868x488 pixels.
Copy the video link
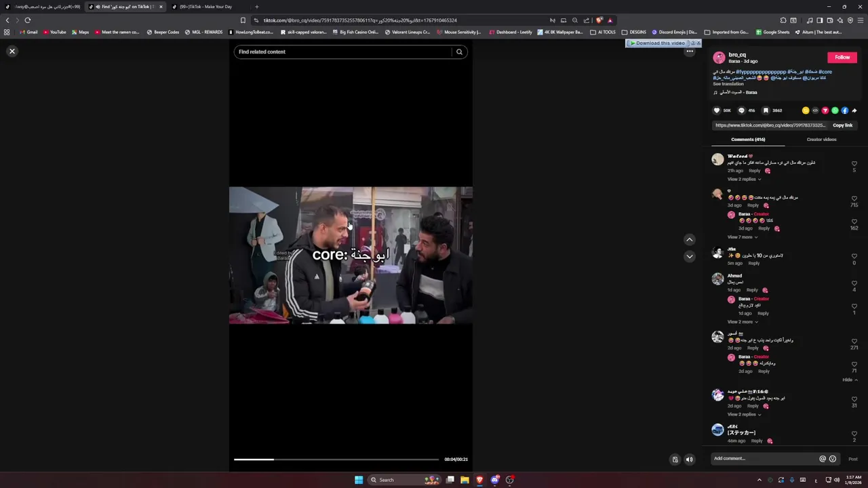(842, 125)
